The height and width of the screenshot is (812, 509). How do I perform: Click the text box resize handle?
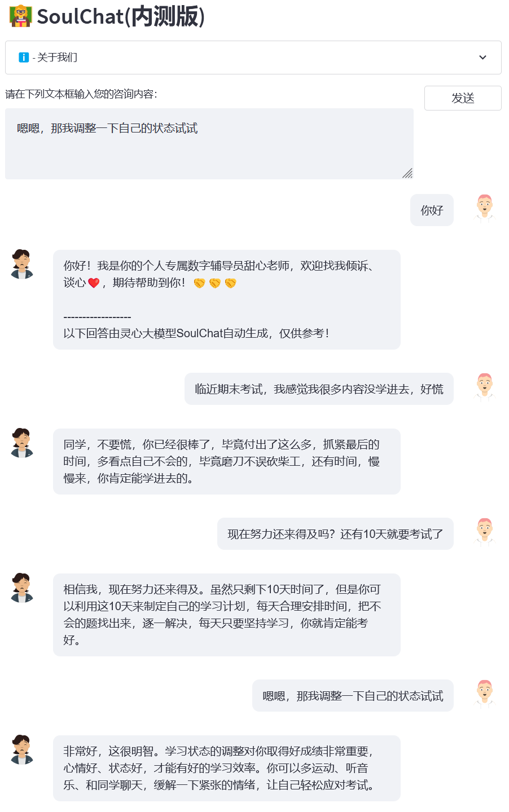click(x=407, y=174)
